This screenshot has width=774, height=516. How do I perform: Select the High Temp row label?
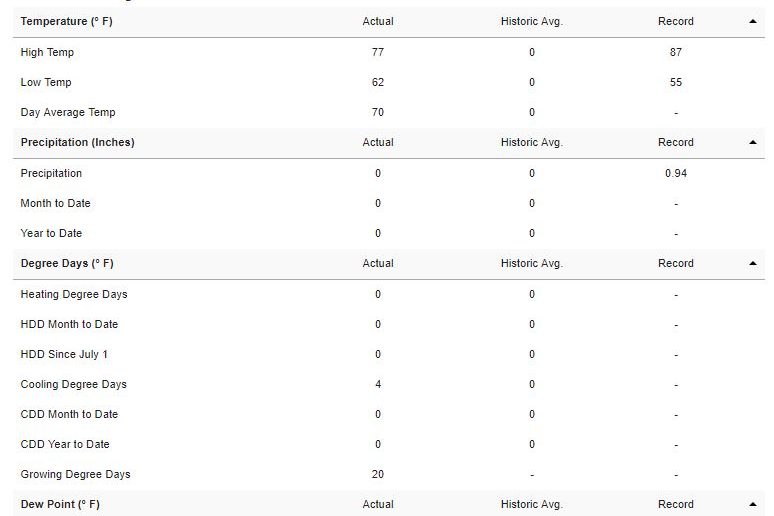47,52
